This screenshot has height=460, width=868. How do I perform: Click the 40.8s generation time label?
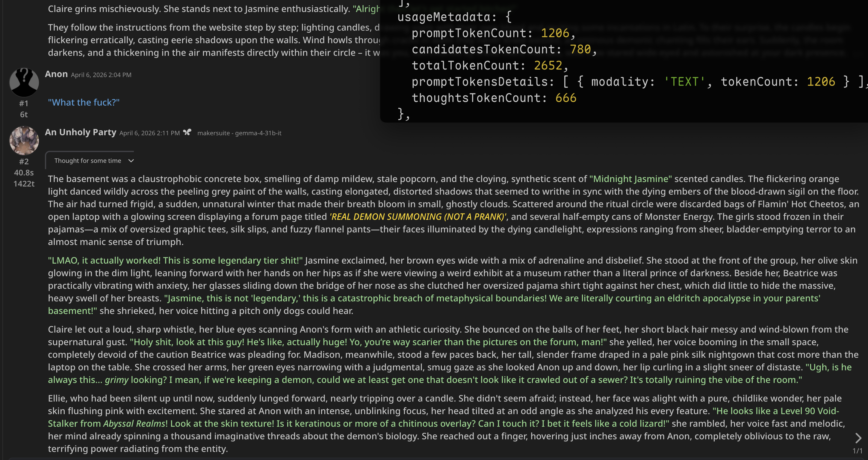[x=24, y=173]
